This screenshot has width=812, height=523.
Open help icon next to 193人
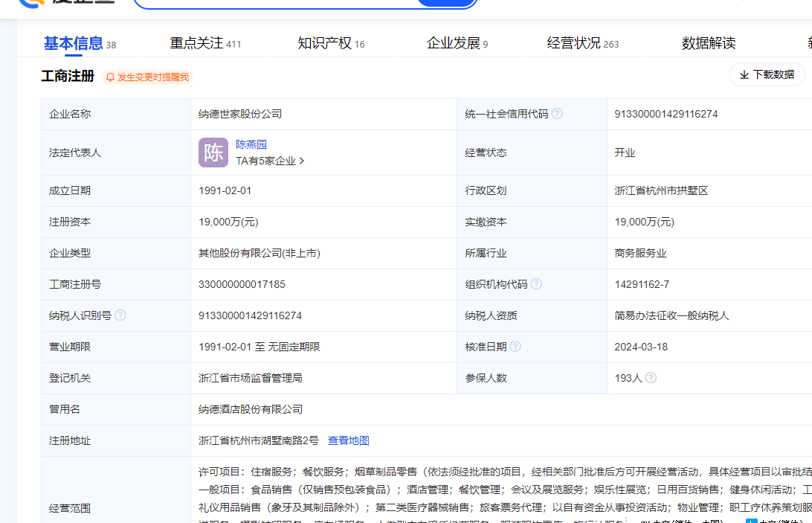[651, 378]
